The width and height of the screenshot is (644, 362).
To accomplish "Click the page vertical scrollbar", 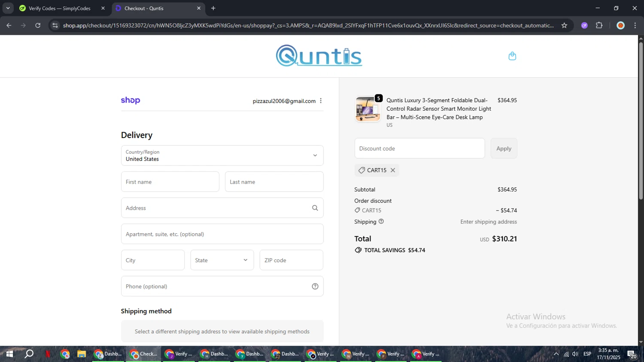I will (641, 120).
